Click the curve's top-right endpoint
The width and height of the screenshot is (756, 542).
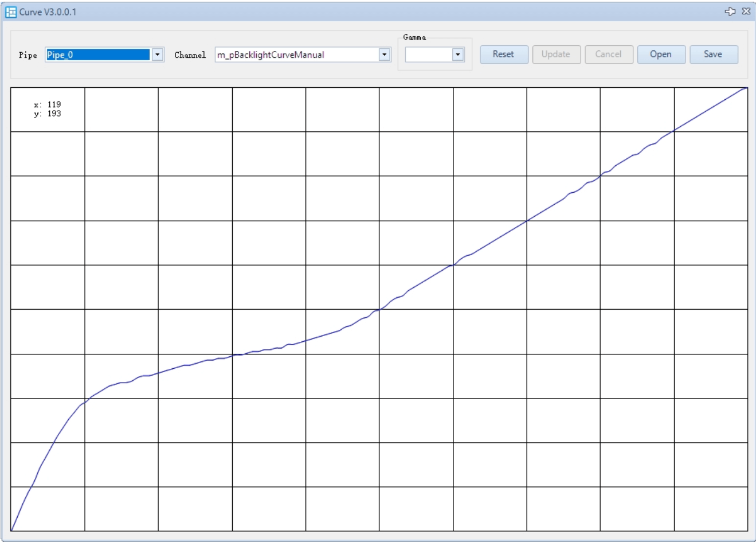pyautogui.click(x=746, y=88)
